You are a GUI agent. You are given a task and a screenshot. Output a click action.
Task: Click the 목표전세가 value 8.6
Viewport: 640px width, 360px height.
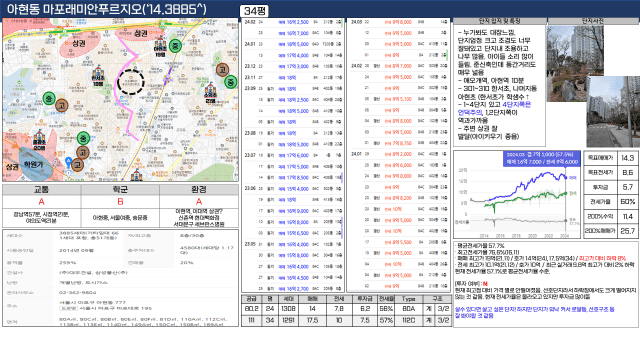coord(628,173)
